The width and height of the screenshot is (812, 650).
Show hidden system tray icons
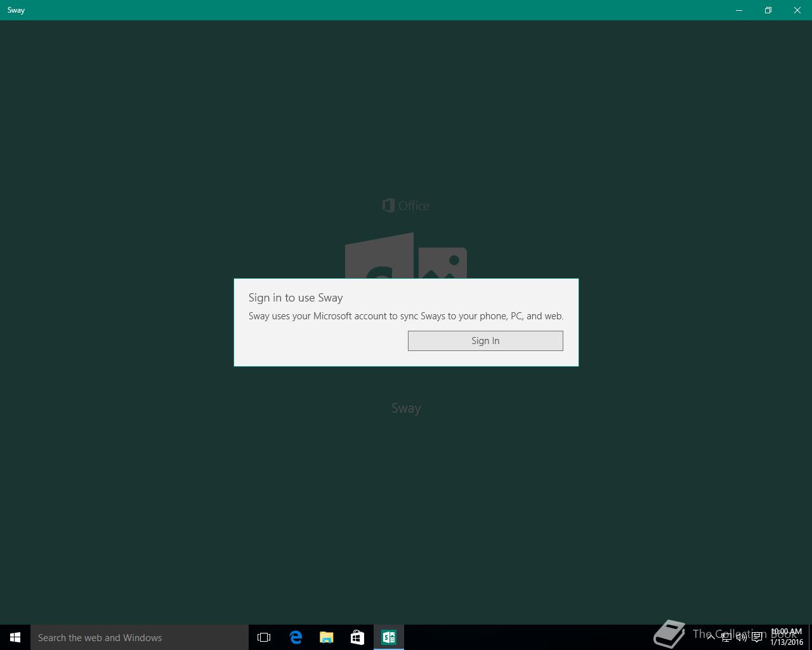point(710,637)
